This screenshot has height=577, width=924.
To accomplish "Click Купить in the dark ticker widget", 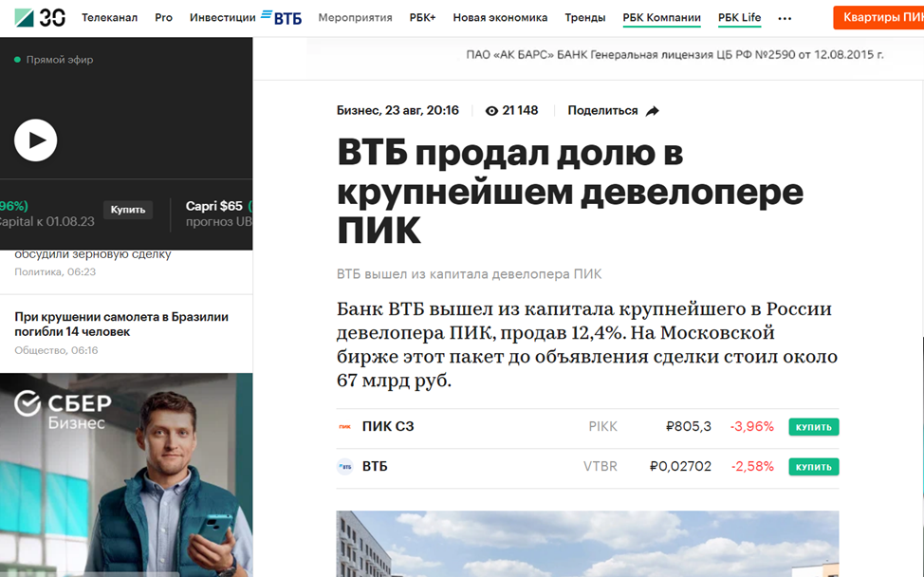I will pyautogui.click(x=128, y=210).
